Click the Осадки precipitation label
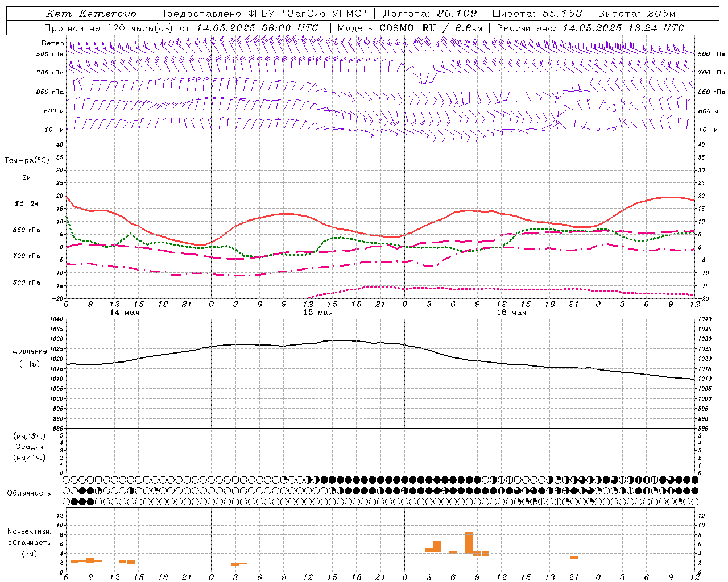 30,447
